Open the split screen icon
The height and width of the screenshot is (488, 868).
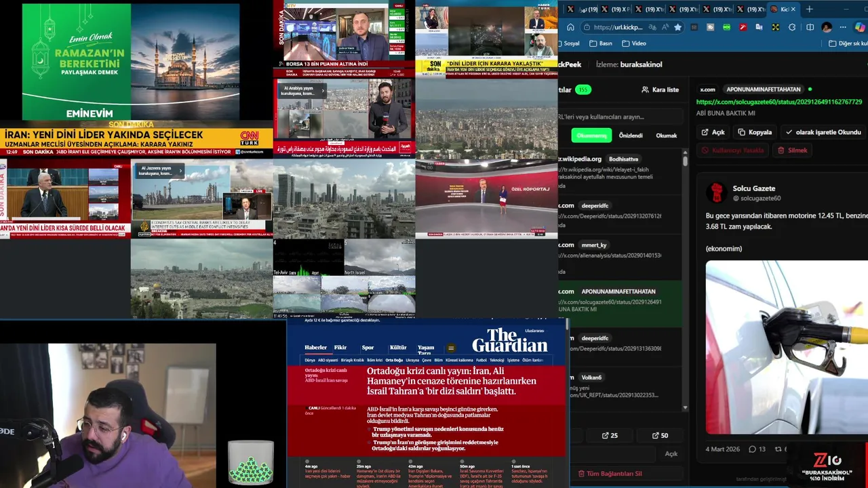(x=810, y=27)
